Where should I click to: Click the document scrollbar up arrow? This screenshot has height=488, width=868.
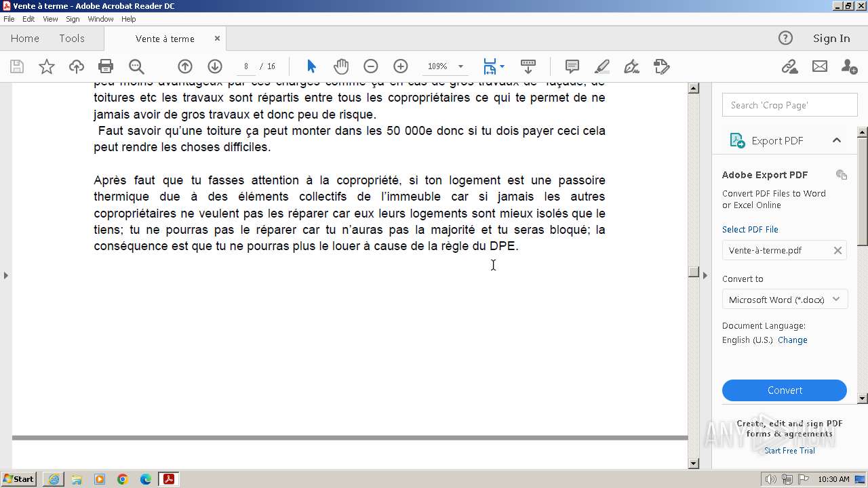coord(693,88)
